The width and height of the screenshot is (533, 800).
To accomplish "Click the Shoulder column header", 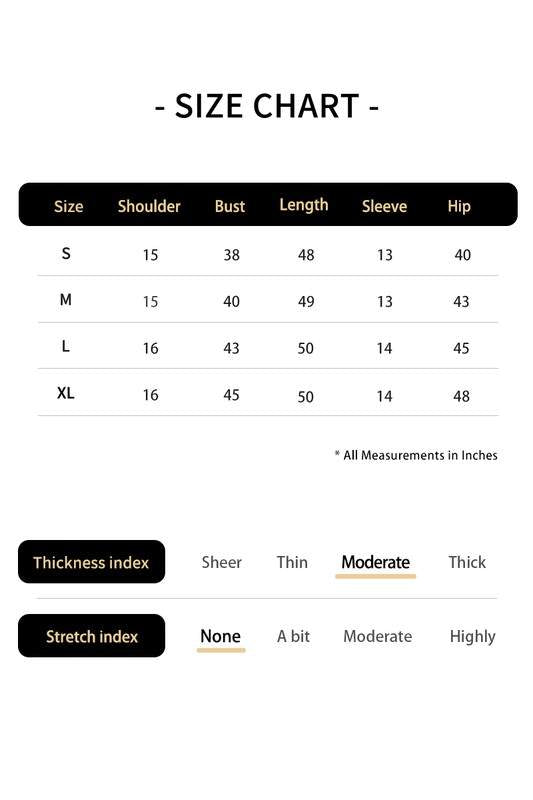I will point(149,206).
